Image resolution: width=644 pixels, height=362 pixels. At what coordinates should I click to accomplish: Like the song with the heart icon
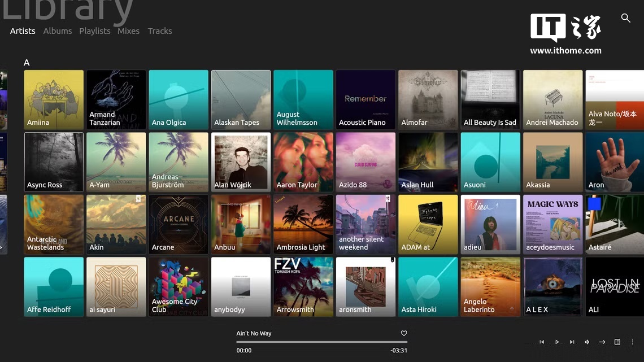point(404,333)
